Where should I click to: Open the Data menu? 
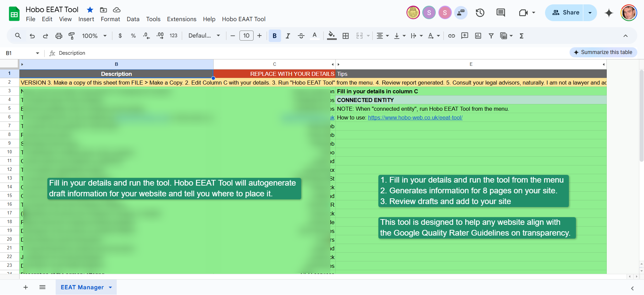point(133,19)
